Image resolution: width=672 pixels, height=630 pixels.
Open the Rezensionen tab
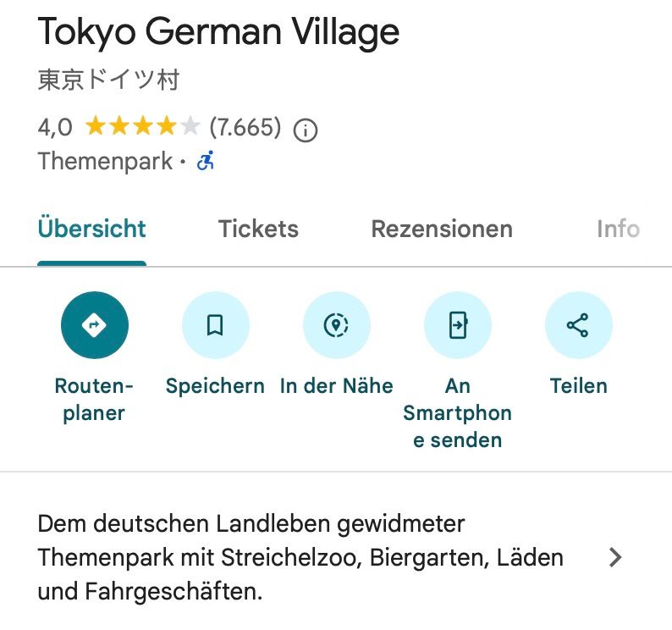442,229
